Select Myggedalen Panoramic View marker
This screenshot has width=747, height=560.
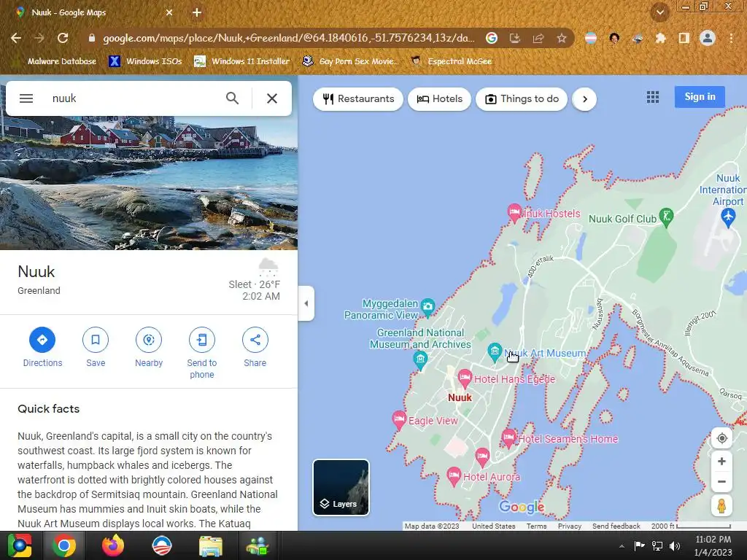pyautogui.click(x=427, y=307)
